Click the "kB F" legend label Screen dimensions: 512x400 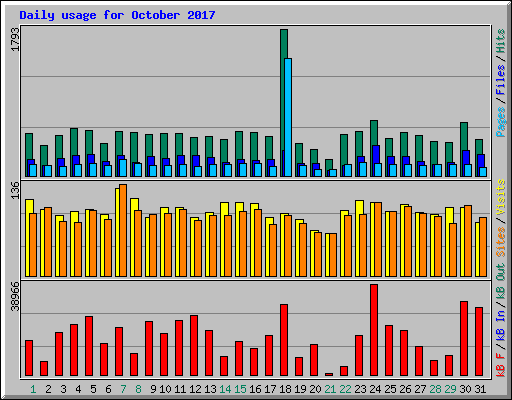pyautogui.click(x=500, y=365)
